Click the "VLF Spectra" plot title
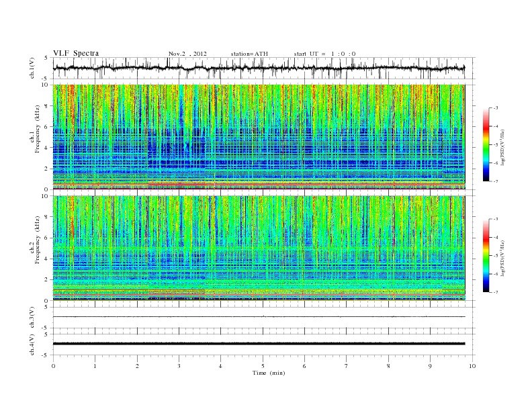The width and height of the screenshot is (532, 411). pos(76,53)
